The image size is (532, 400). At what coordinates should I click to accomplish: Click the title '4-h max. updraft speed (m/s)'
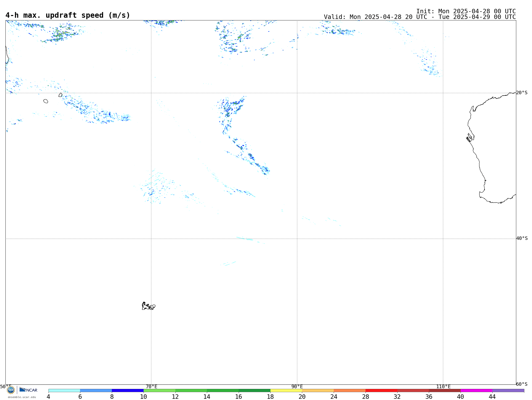(68, 15)
